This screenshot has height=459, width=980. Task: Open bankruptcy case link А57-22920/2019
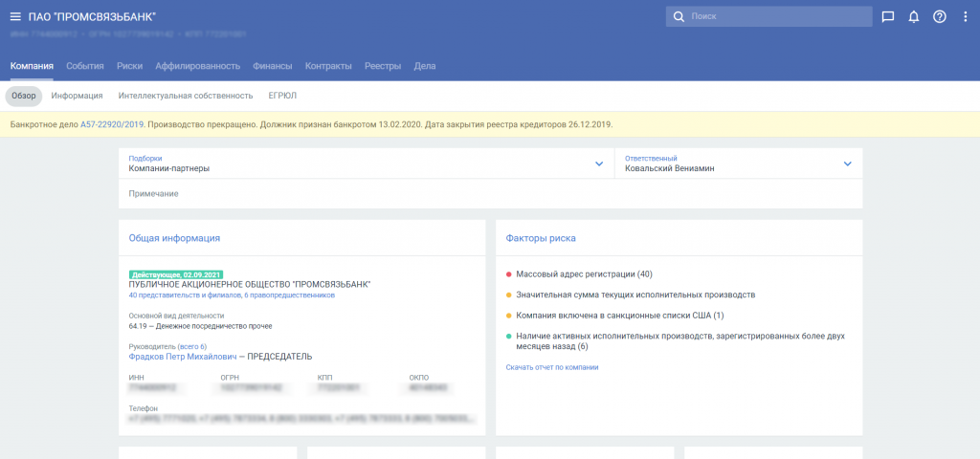112,125
